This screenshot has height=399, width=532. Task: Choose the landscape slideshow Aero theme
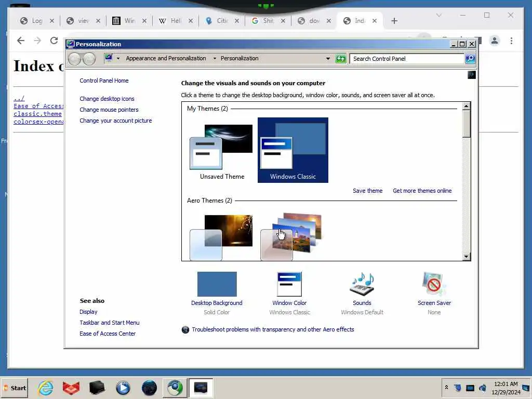291,237
